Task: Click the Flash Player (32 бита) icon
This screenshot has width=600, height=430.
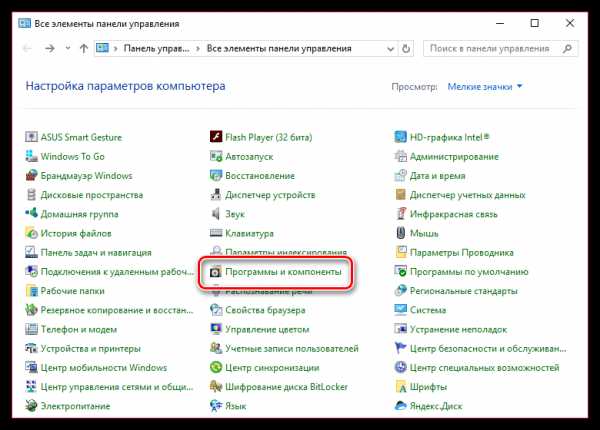Action: [216, 137]
